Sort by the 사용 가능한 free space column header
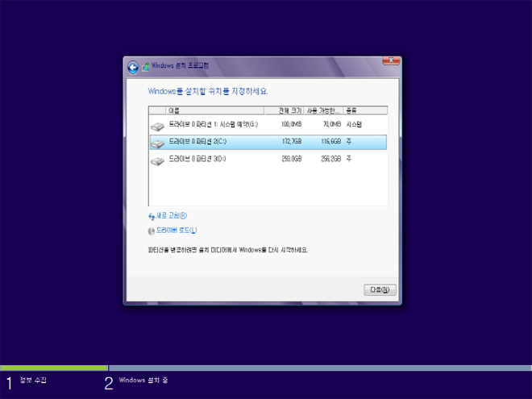The image size is (532, 399). pos(323,110)
